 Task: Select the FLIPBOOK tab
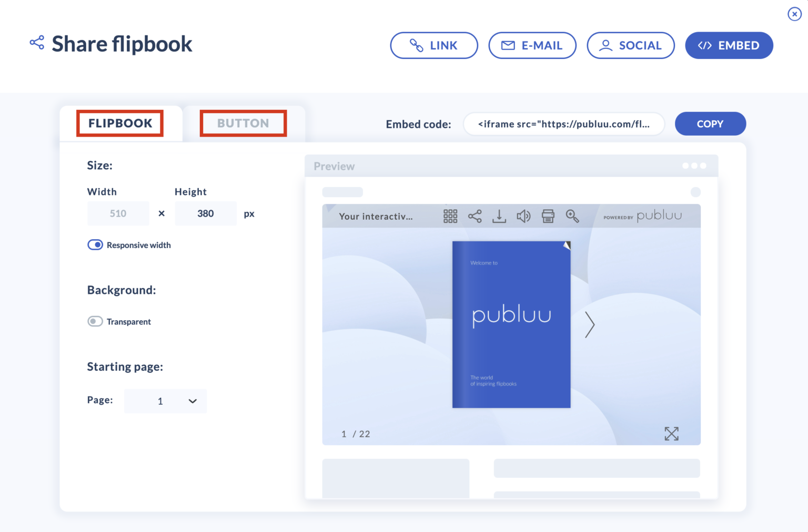pyautogui.click(x=119, y=123)
